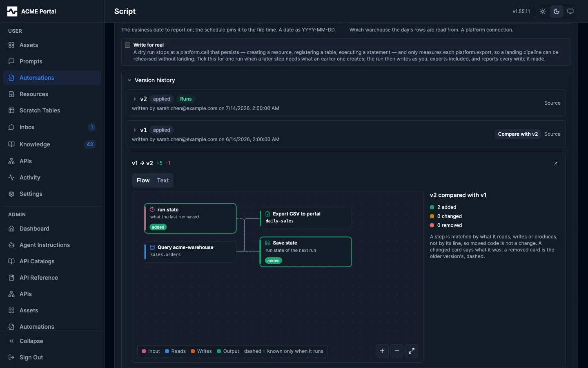This screenshot has height=368, width=588.
Task: Open API Reference in admin sidebar
Action: [x=52, y=278]
